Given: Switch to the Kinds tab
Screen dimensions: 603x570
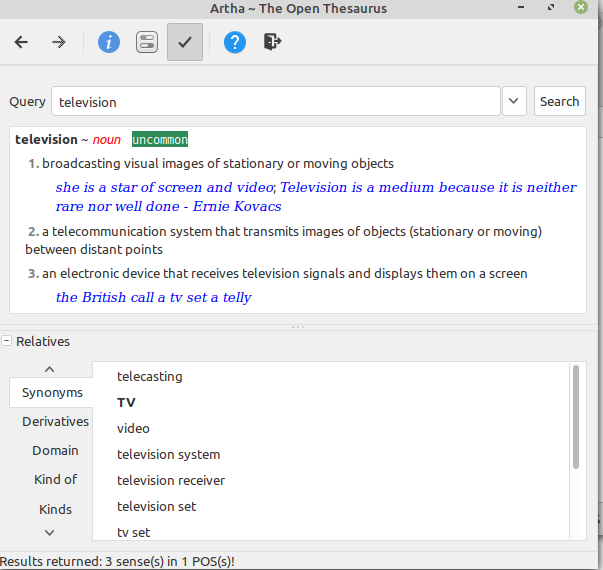Looking at the screenshot, I should (x=55, y=509).
